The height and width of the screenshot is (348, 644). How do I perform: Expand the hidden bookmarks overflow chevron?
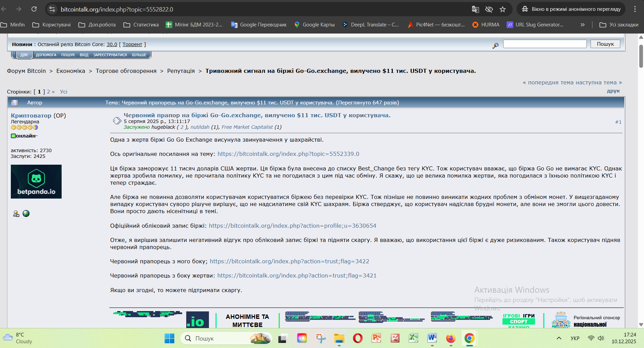coord(582,25)
